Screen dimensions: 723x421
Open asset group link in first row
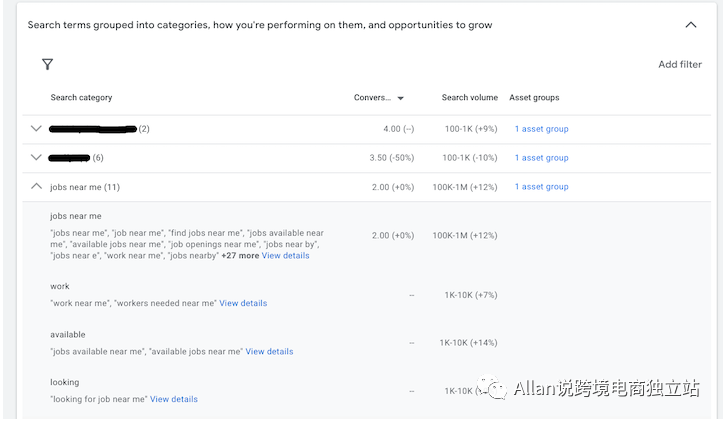[x=541, y=129]
